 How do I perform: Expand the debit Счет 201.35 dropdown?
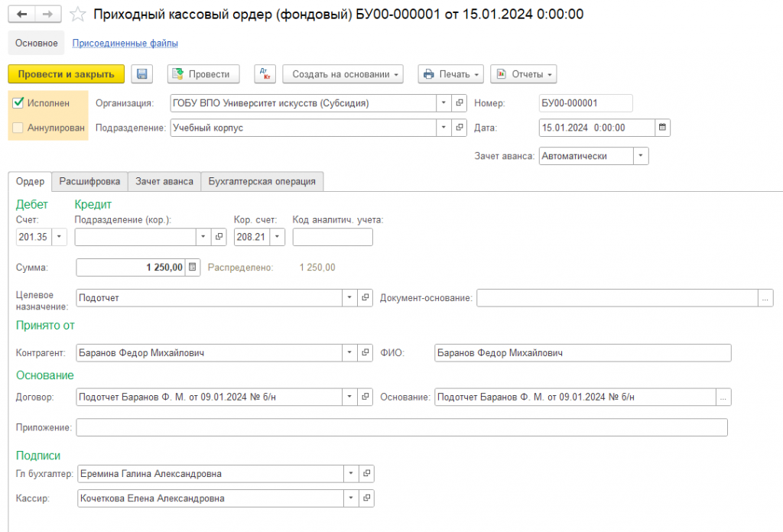click(x=59, y=237)
